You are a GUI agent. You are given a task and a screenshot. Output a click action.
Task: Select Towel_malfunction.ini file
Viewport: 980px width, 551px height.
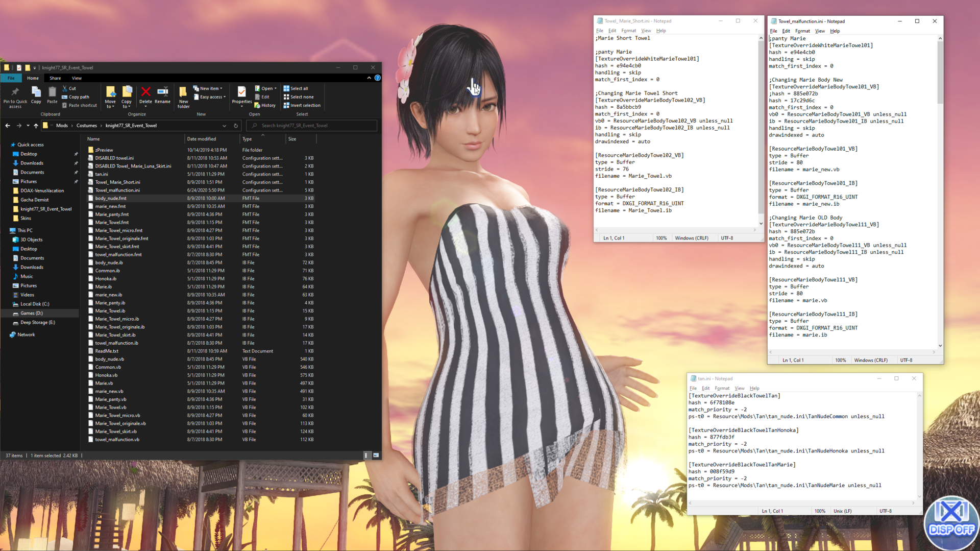coord(117,190)
